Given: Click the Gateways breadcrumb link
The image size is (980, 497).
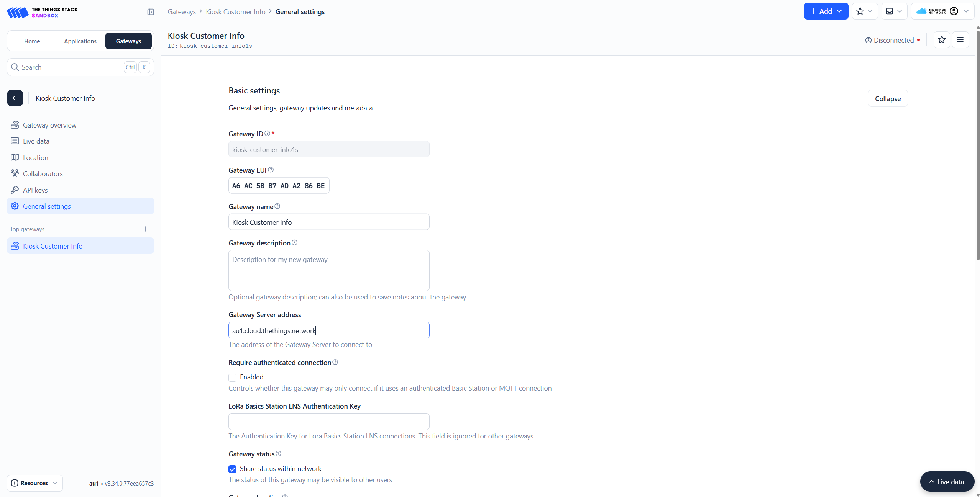Looking at the screenshot, I should click(x=182, y=12).
